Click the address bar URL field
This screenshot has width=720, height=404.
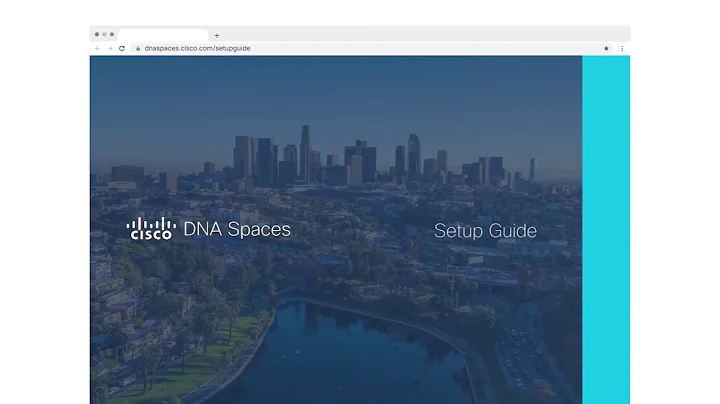(x=372, y=48)
